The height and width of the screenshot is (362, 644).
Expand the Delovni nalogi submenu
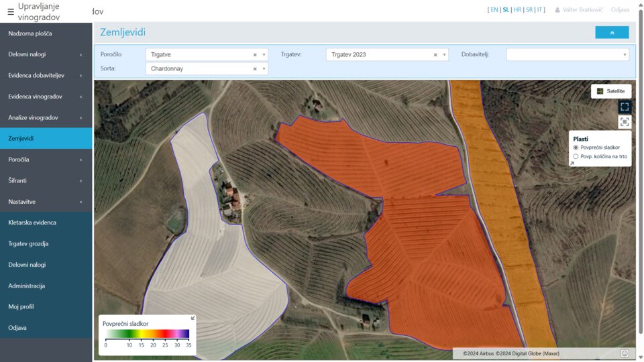tap(46, 54)
